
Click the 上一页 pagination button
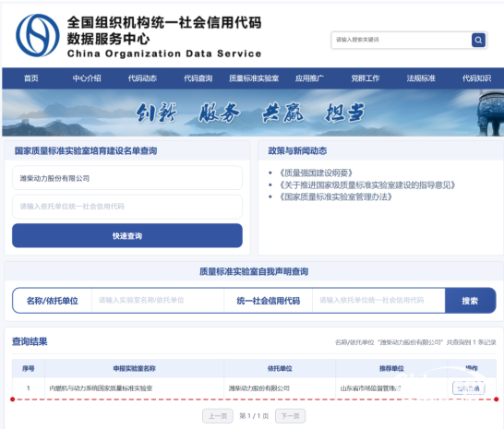[218, 416]
